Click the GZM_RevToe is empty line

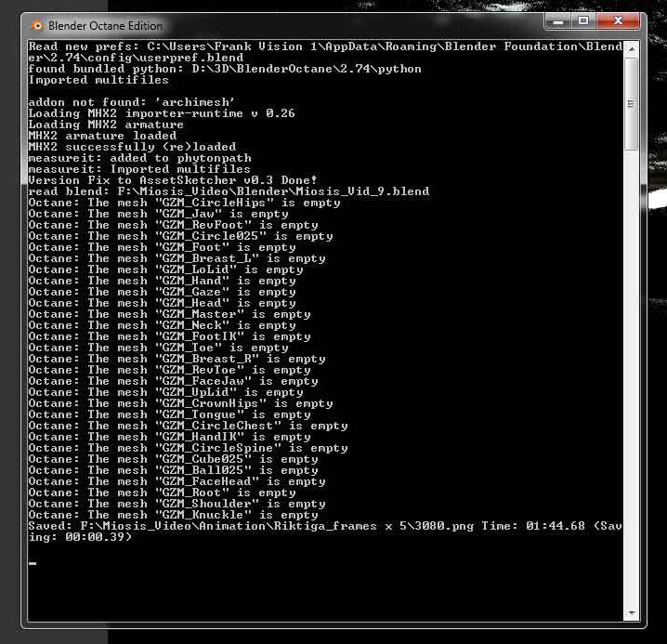click(x=169, y=370)
